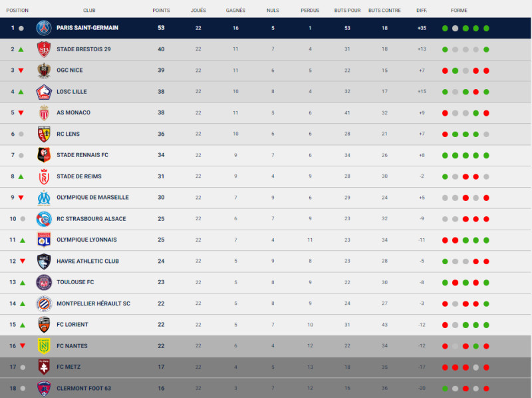Click FC Metz's 13 losses value

[310, 367]
